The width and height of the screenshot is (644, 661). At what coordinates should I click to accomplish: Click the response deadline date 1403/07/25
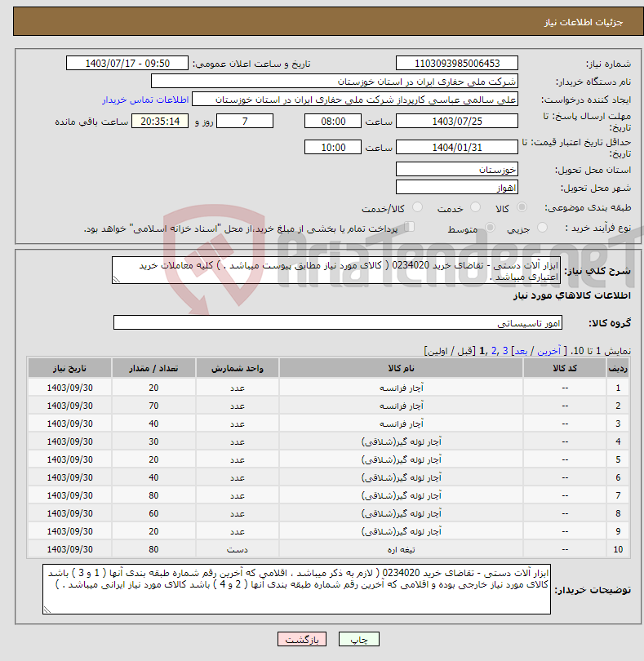coord(457,121)
